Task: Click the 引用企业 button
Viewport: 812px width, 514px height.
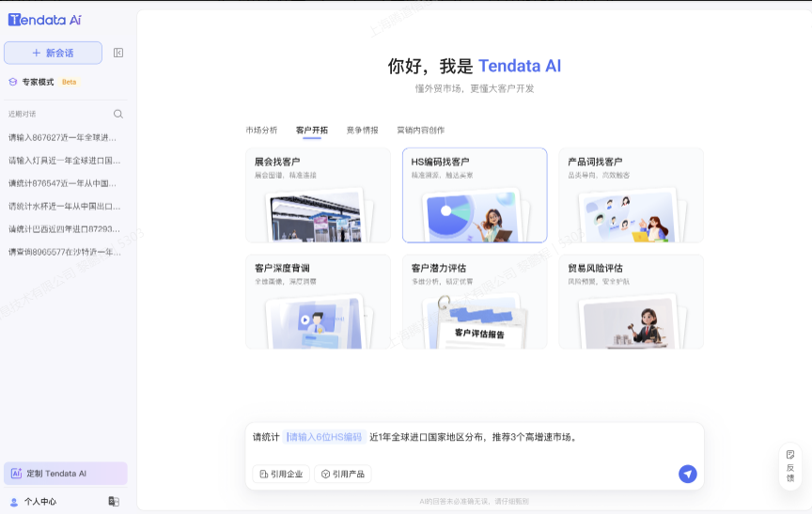Action: (280, 475)
